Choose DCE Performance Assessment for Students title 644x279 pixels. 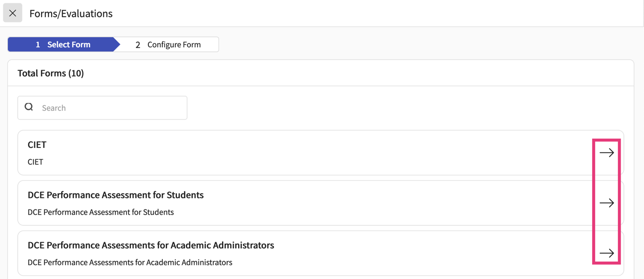116,195
